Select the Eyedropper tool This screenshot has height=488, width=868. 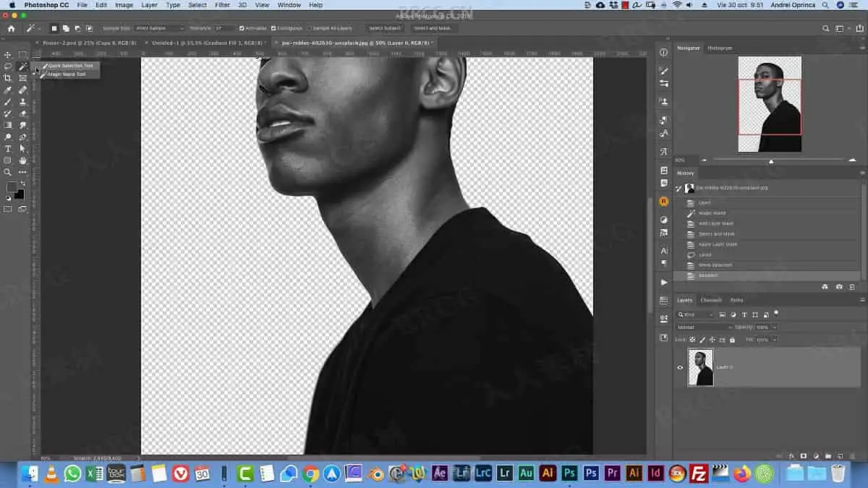coord(8,90)
